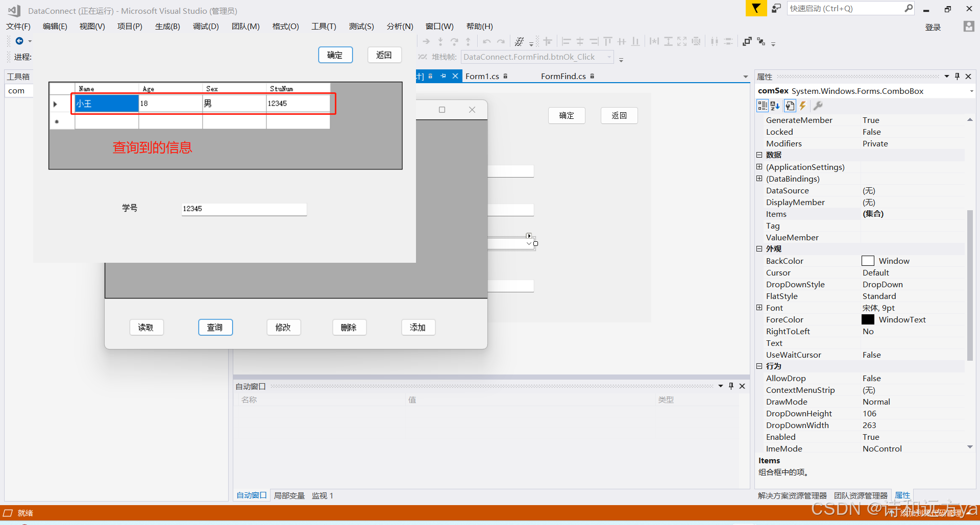Viewport: 980px width, 525px height.
Task: Open the 工具(T) menu
Action: click(x=324, y=27)
